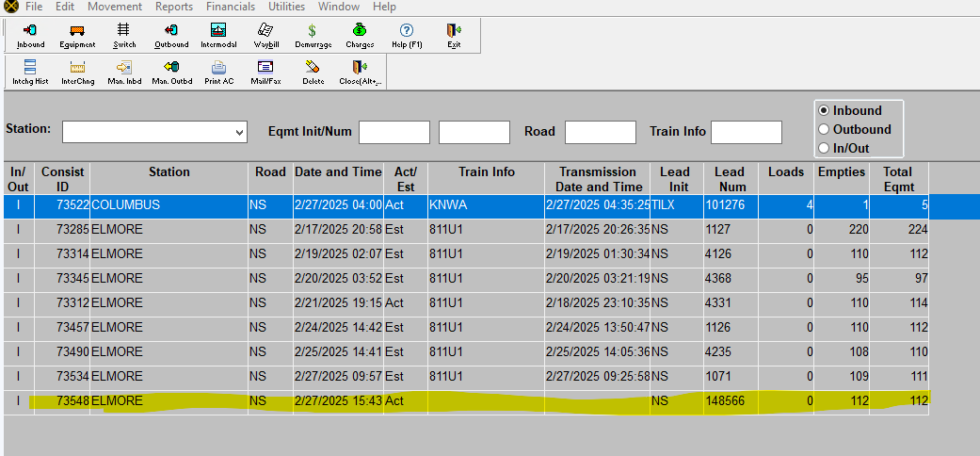Open the Intermodal toolbar icon
This screenshot has width=980, height=456.
pyautogui.click(x=218, y=36)
